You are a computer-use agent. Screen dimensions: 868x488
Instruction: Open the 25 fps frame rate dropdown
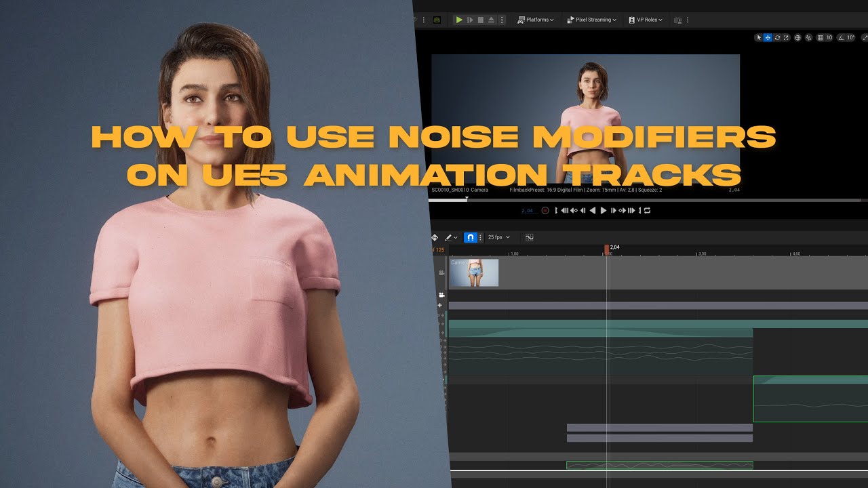(x=498, y=237)
